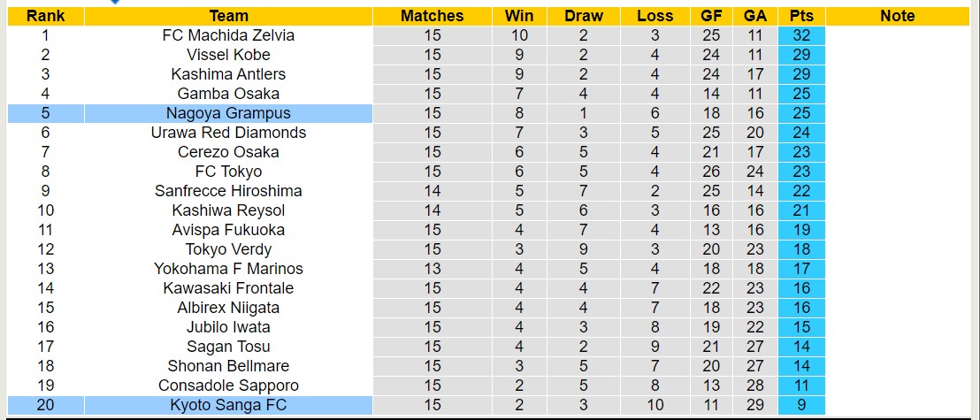
Task: Open FC Machida Zelvia team entry
Action: [x=228, y=35]
